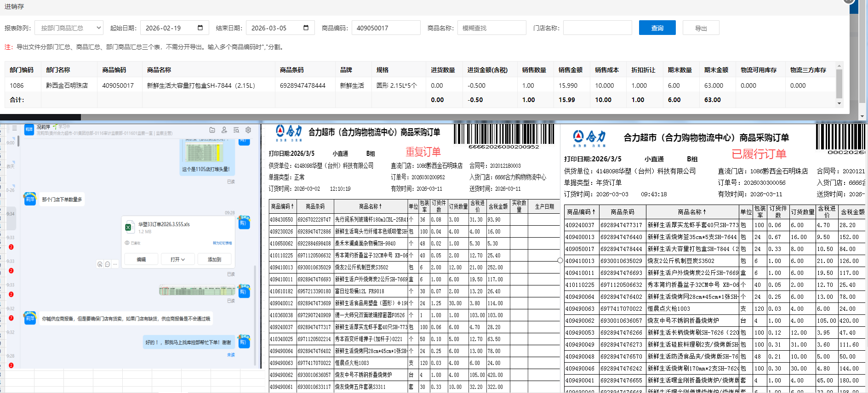This screenshot has width=868, height=393.
Task: Open chat history search icon
Action: [236, 130]
